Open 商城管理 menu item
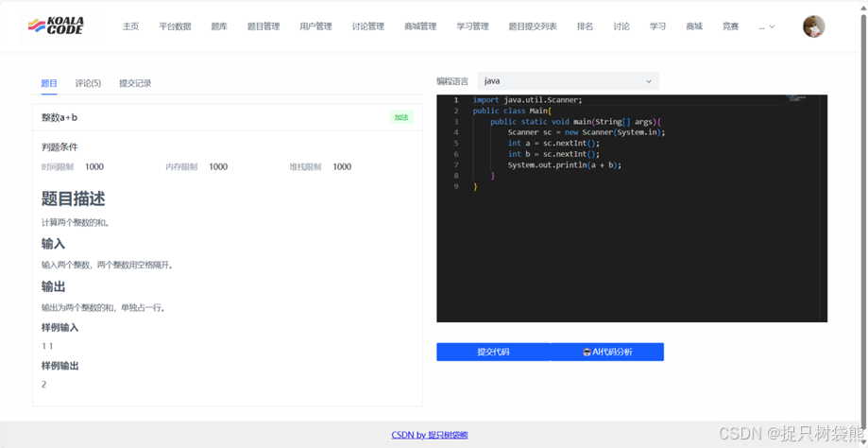868x448 pixels. tap(420, 26)
